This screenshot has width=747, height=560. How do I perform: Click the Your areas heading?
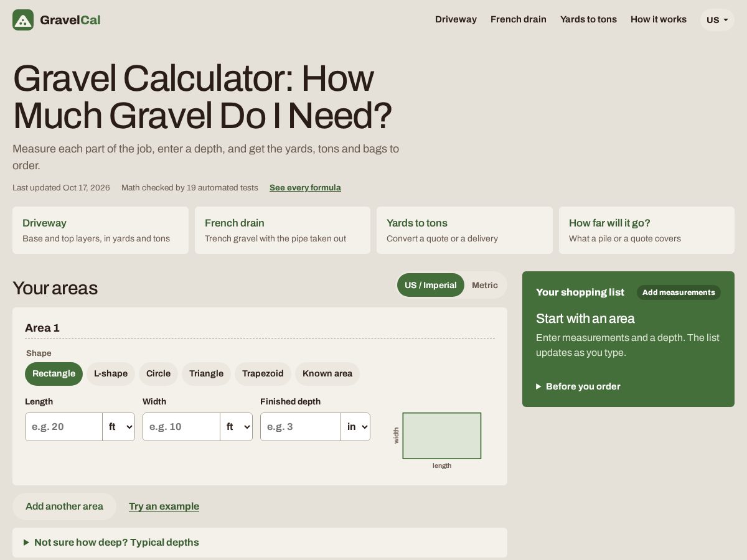tap(55, 288)
